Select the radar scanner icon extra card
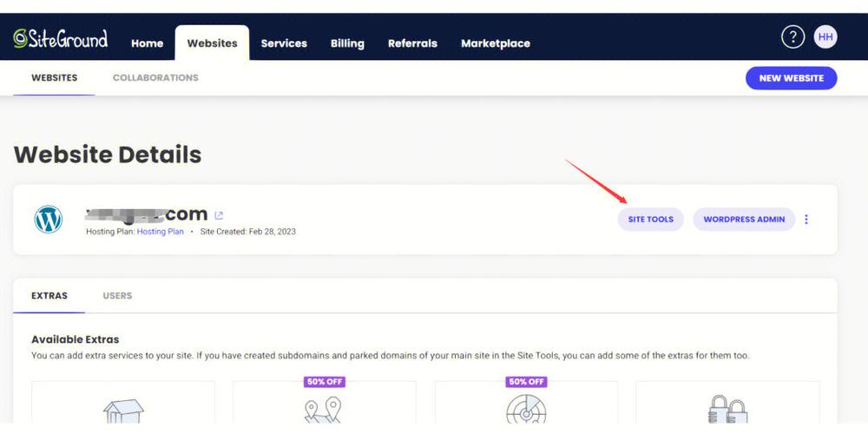The height and width of the screenshot is (434, 868). (x=527, y=403)
